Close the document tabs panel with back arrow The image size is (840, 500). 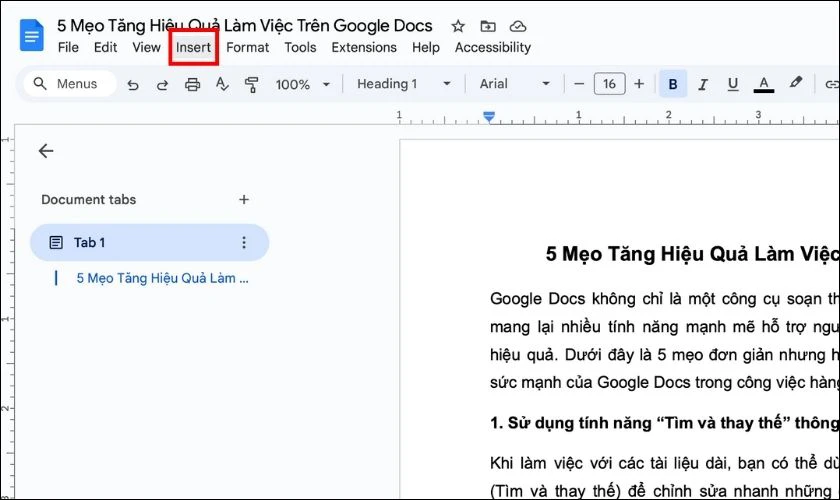46,151
